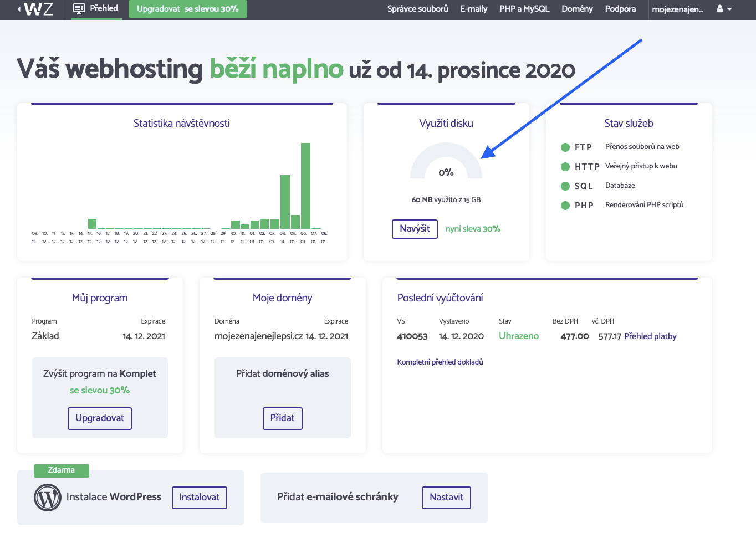Click the green HTTP status dot
The image size is (756, 548).
(565, 167)
